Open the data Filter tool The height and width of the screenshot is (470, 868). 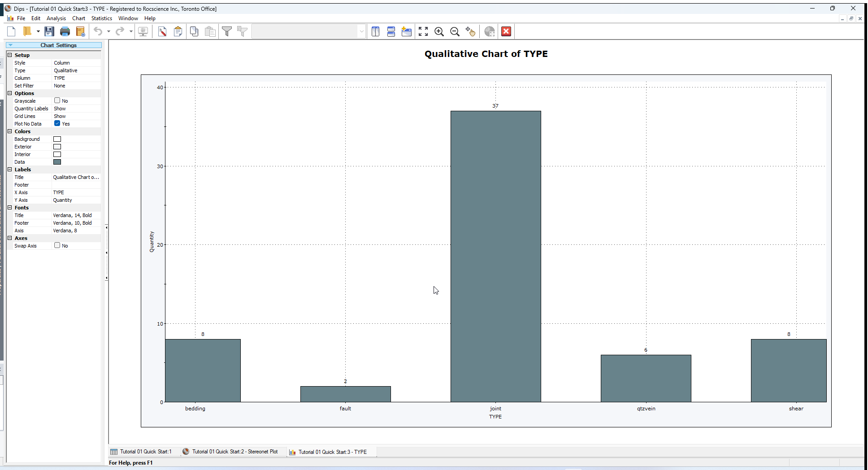pos(227,31)
